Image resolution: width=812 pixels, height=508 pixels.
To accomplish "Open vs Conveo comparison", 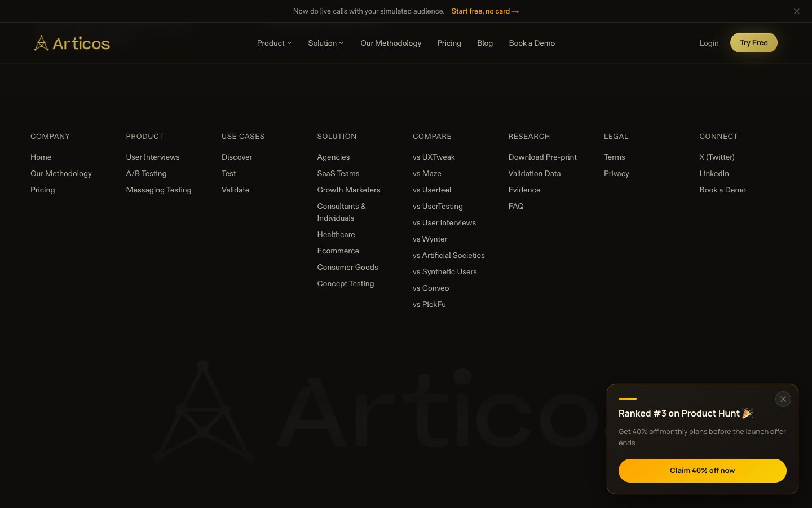I will click(431, 288).
